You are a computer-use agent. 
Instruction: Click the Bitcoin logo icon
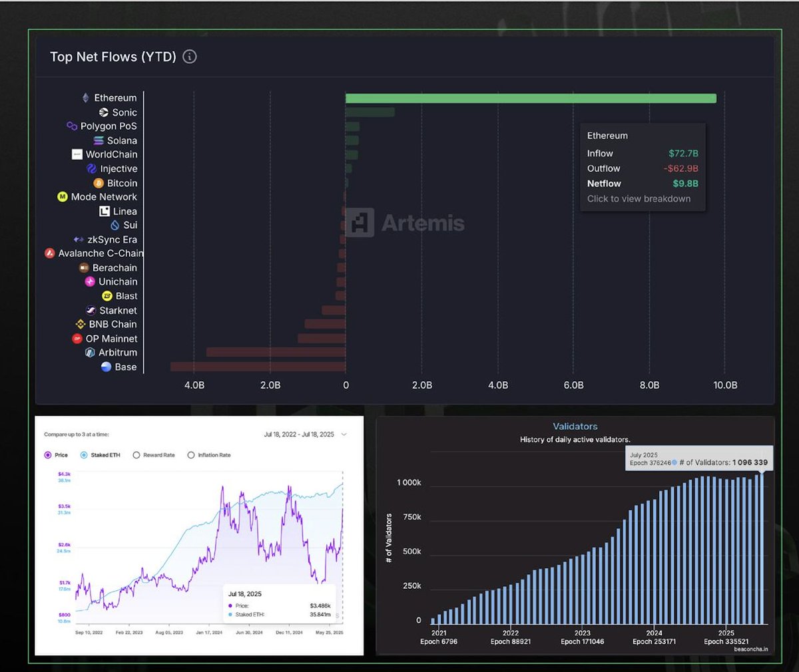pyautogui.click(x=99, y=183)
